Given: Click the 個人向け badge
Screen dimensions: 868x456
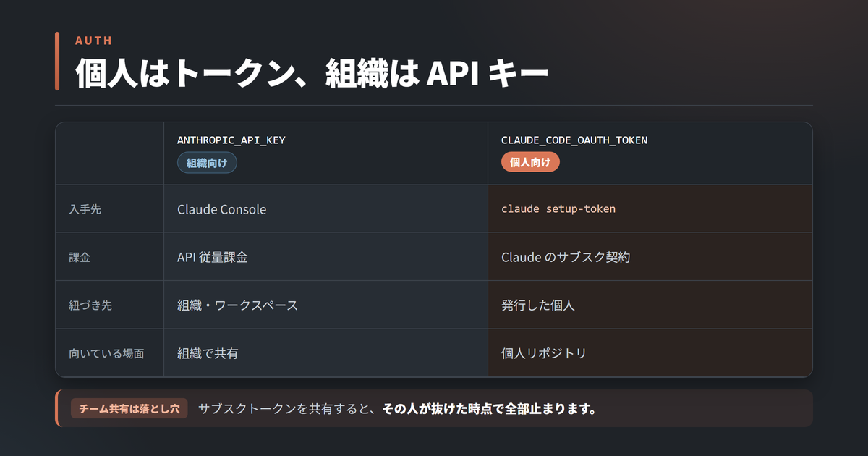Looking at the screenshot, I should point(530,163).
